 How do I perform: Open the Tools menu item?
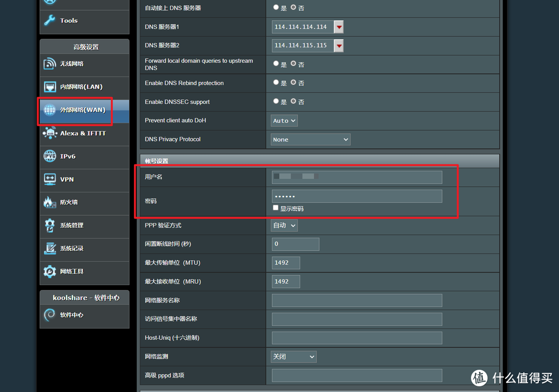coord(84,21)
